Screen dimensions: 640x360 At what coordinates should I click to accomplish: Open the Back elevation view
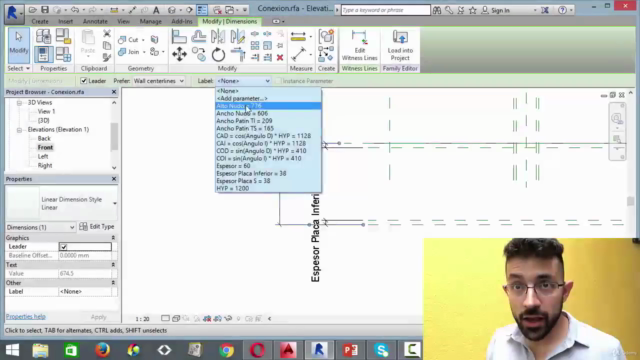[x=44, y=138]
